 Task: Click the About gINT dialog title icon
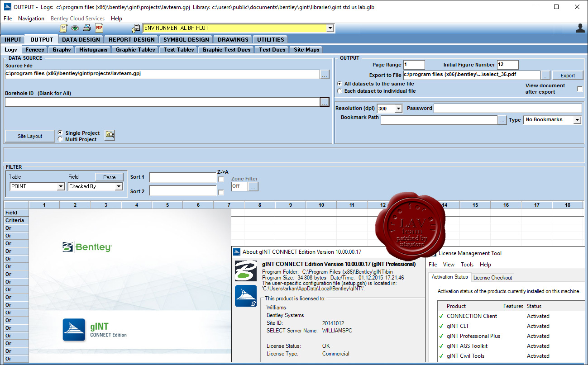coord(236,252)
